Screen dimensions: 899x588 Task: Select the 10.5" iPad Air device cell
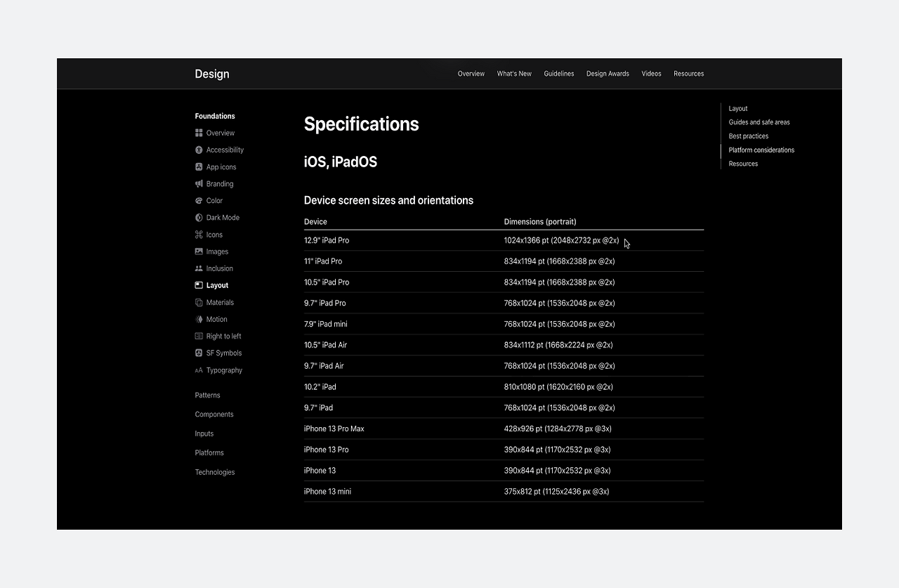pyautogui.click(x=326, y=345)
